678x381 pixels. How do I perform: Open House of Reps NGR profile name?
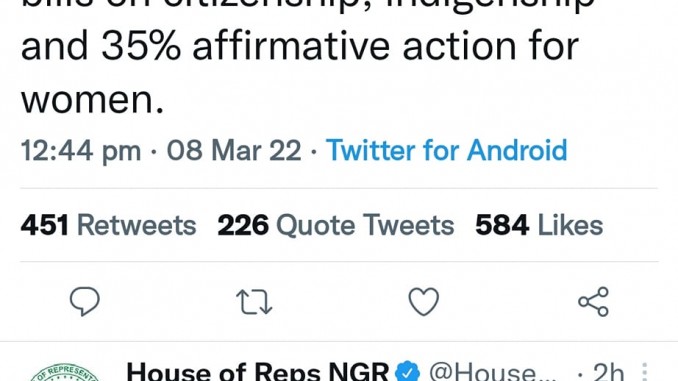pos(258,372)
